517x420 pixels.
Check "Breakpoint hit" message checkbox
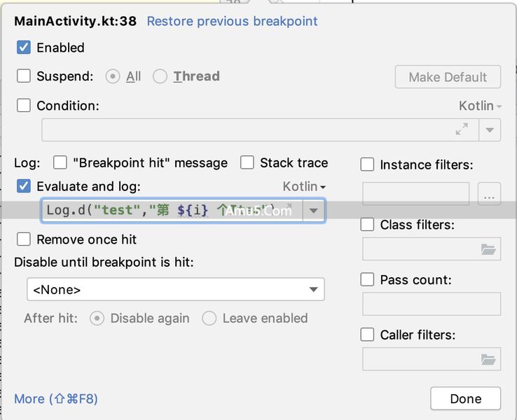[60, 162]
